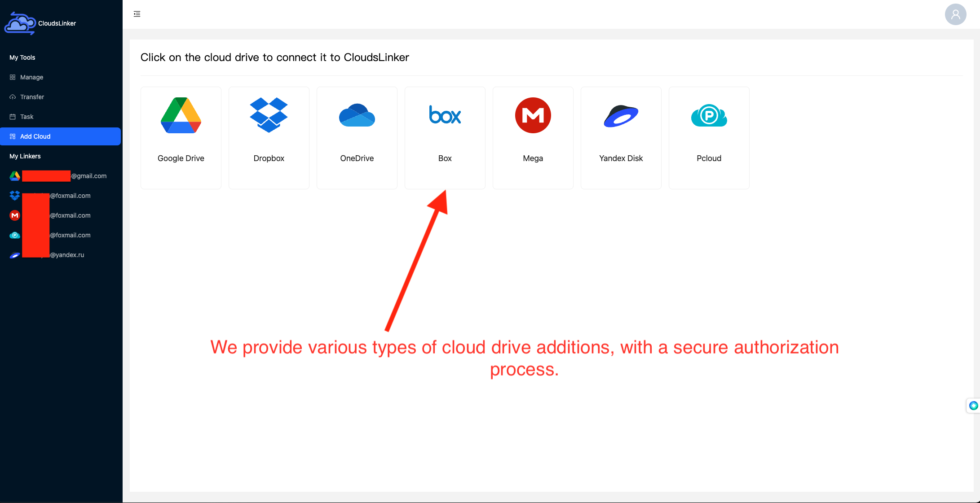Click the Mega cloud icon
Viewport: 980px width, 503px height.
[x=533, y=115]
